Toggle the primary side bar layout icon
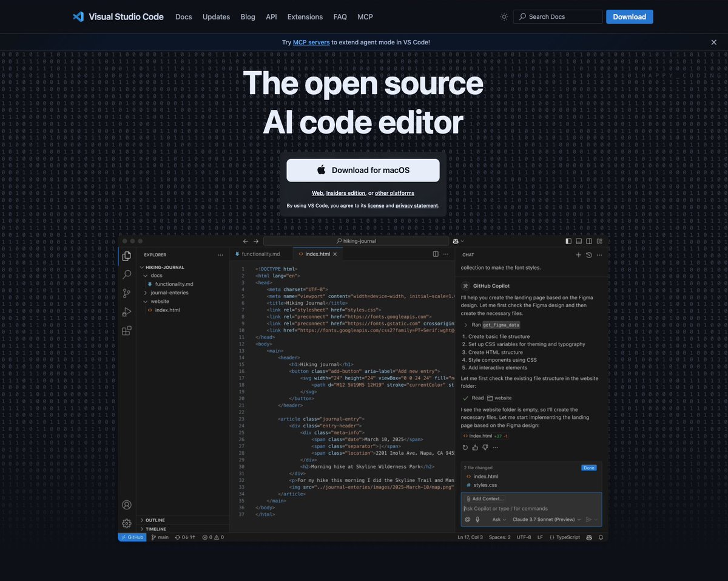 [x=568, y=241]
